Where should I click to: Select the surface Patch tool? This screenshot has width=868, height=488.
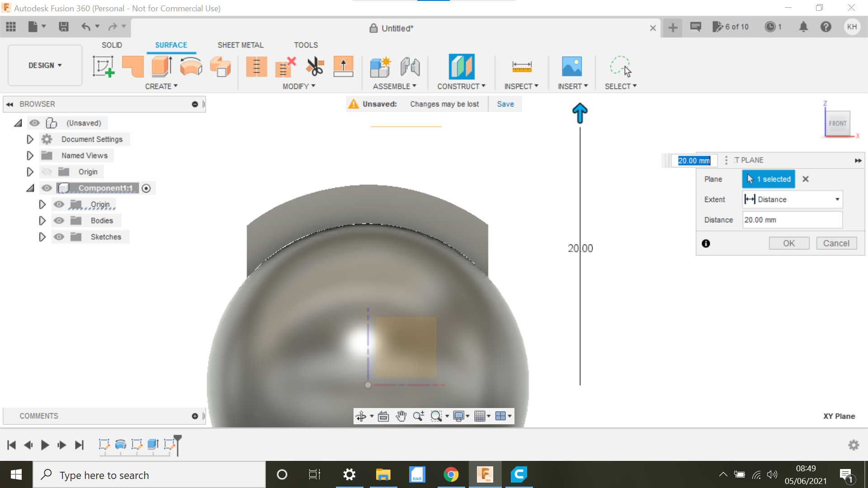[x=133, y=66]
